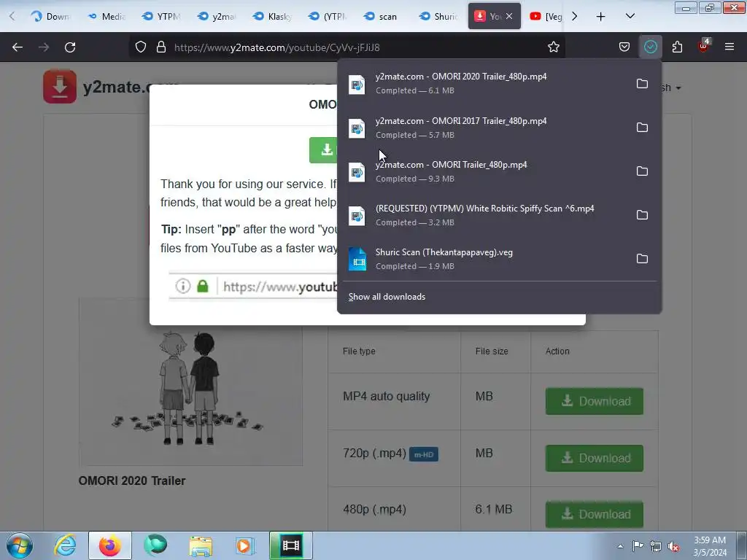
Task: Bookmark this page with the star icon
Action: click(x=553, y=47)
